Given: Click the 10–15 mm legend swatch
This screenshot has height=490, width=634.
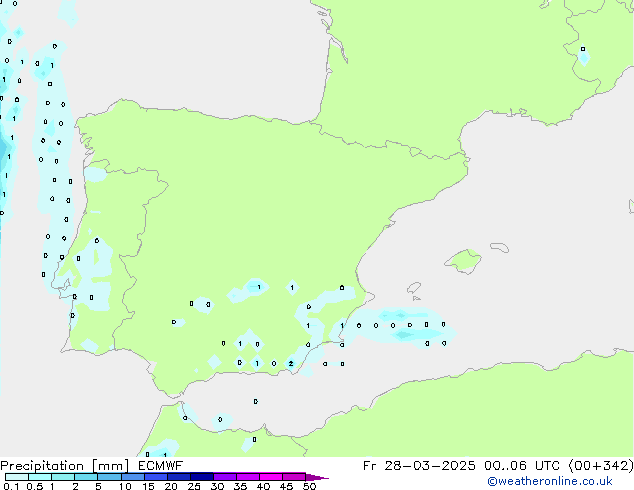Looking at the screenshot, I should pyautogui.click(x=132, y=477).
